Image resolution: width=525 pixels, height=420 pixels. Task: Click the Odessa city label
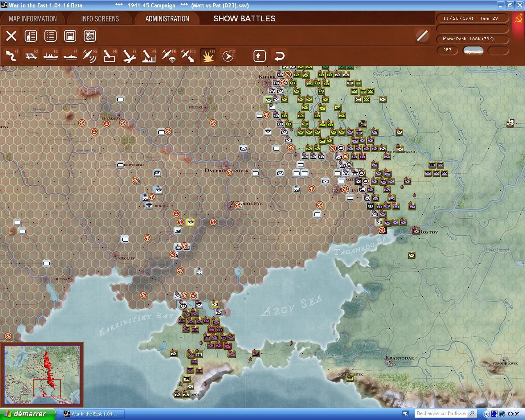coord(61,279)
